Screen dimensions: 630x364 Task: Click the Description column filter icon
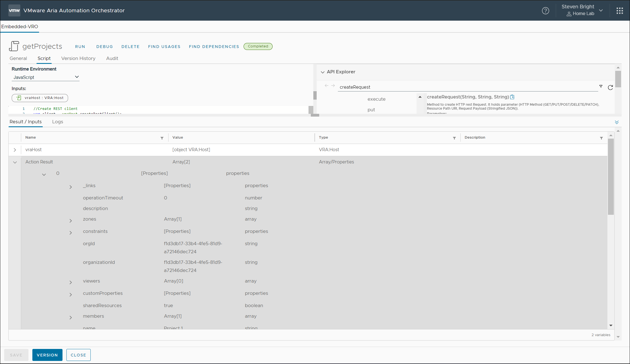(x=601, y=138)
